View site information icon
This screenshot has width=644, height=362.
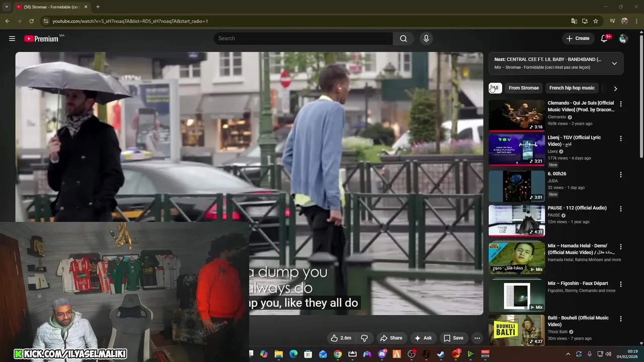(x=46, y=21)
